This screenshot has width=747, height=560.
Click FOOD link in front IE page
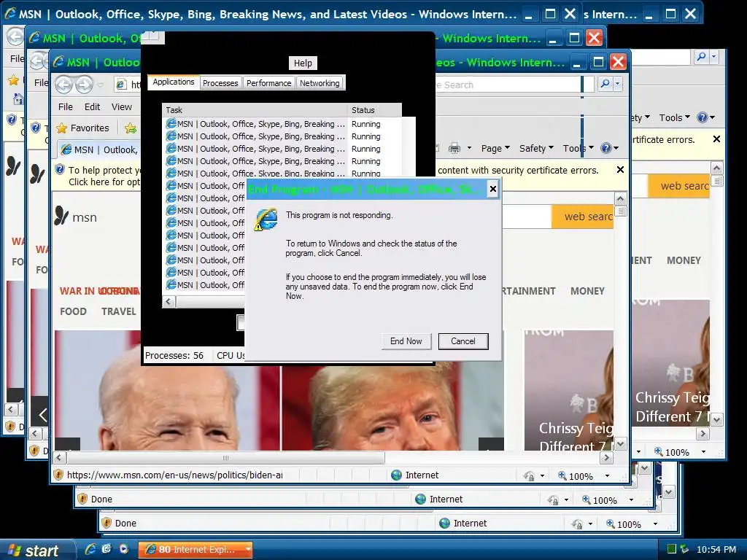click(x=73, y=311)
